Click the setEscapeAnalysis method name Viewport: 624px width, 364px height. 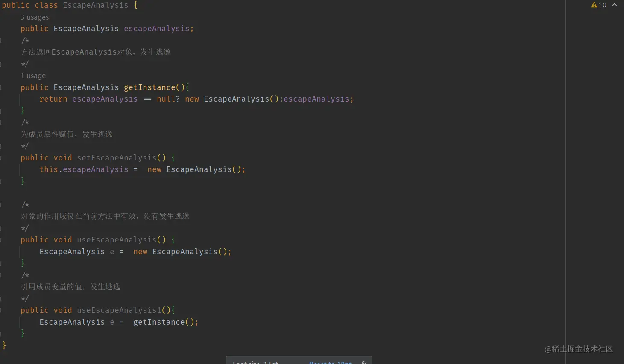point(117,158)
